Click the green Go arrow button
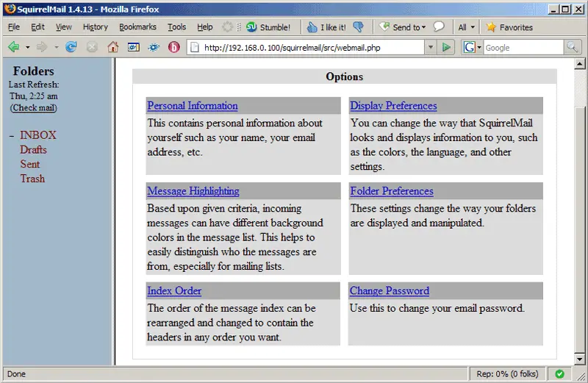The width and height of the screenshot is (588, 383). pyautogui.click(x=446, y=47)
